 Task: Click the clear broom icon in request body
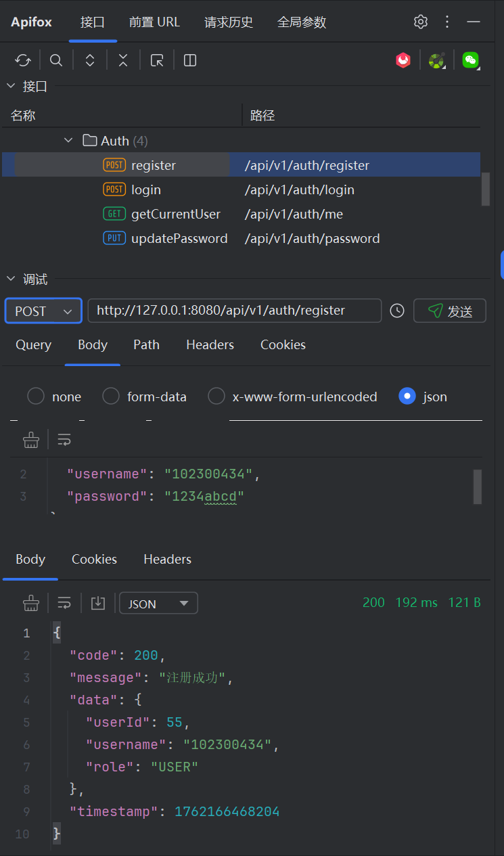pos(31,441)
